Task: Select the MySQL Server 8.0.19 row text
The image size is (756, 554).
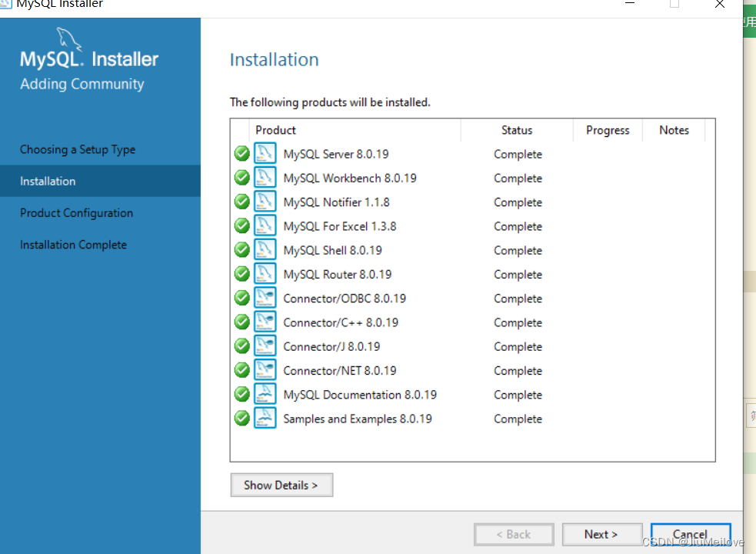Action: point(336,154)
